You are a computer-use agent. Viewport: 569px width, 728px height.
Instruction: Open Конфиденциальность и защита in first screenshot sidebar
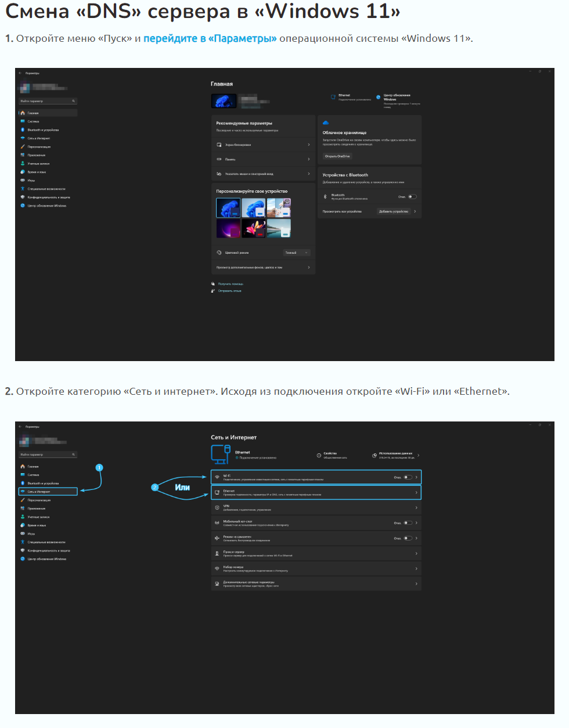click(49, 197)
